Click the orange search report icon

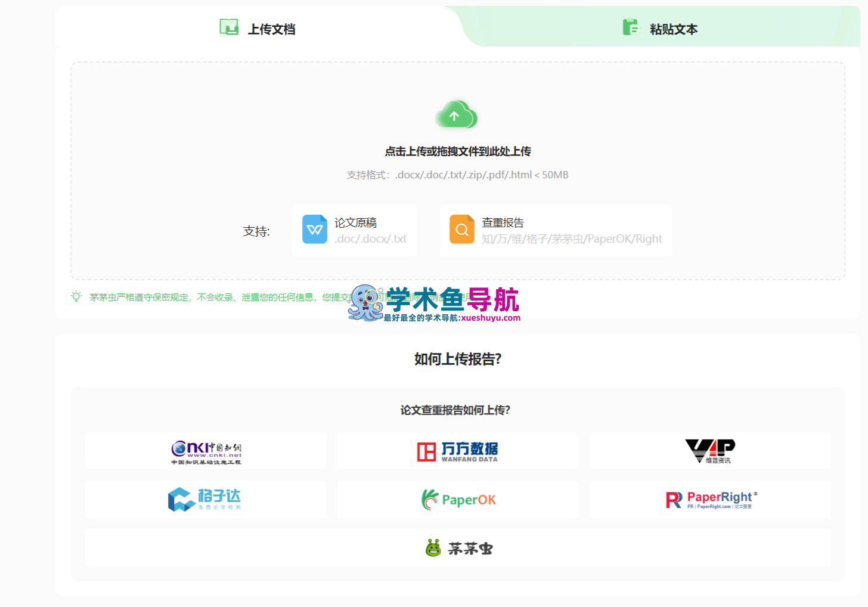[x=462, y=230]
